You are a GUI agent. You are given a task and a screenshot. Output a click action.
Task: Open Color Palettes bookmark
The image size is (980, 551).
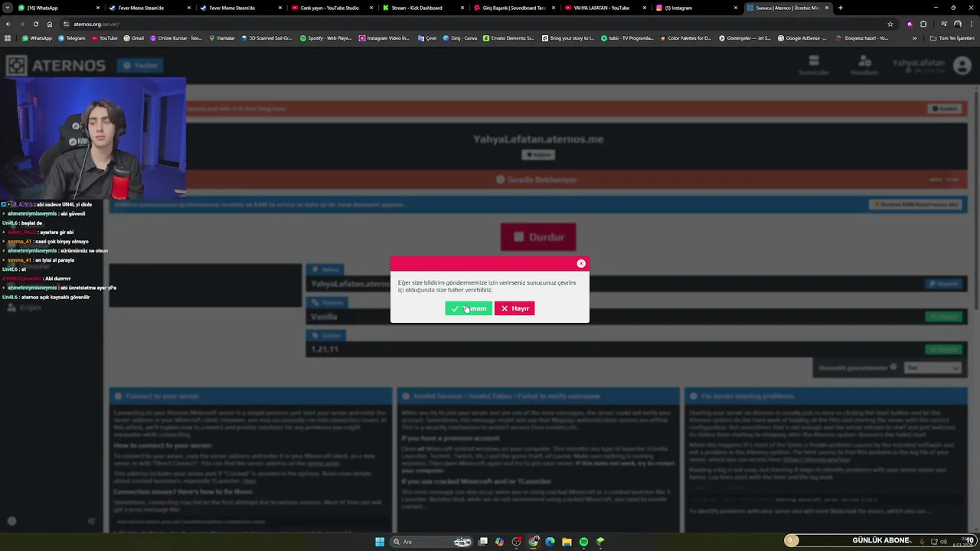[x=686, y=37]
